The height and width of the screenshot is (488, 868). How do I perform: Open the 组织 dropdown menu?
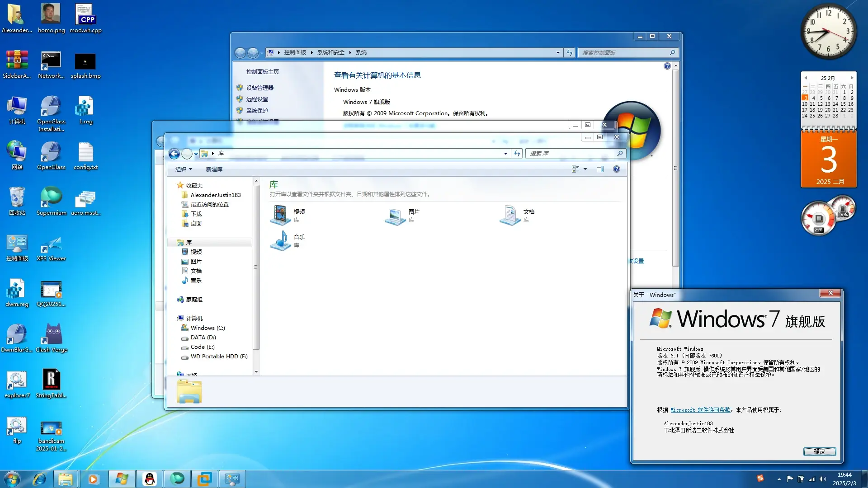click(183, 169)
